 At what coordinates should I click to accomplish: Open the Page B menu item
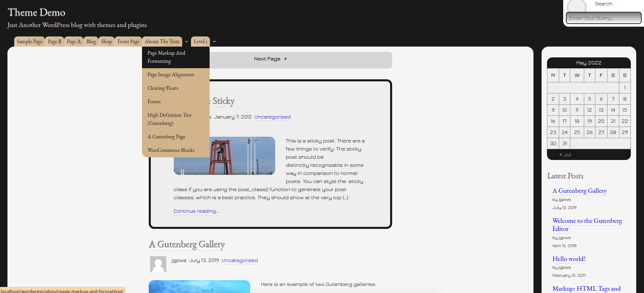[54, 42]
